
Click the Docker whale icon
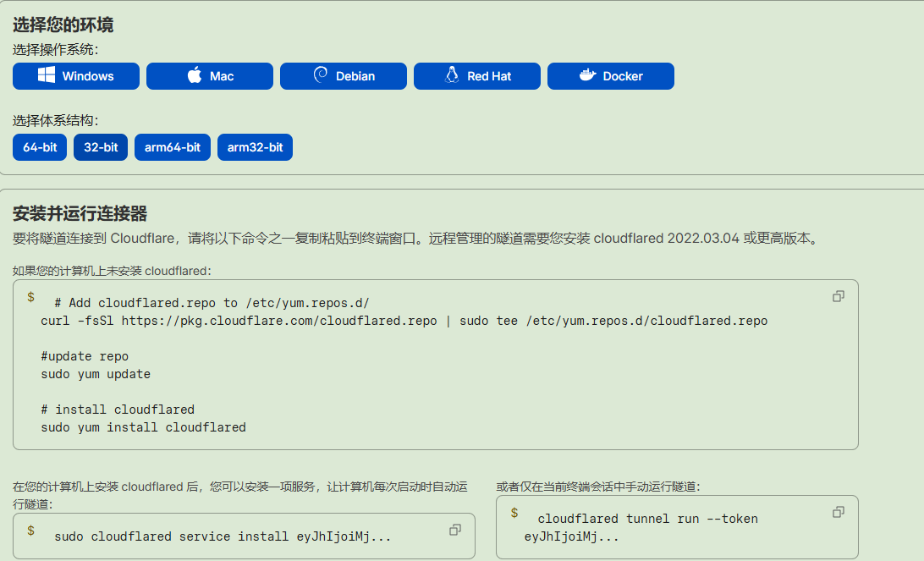[587, 74]
